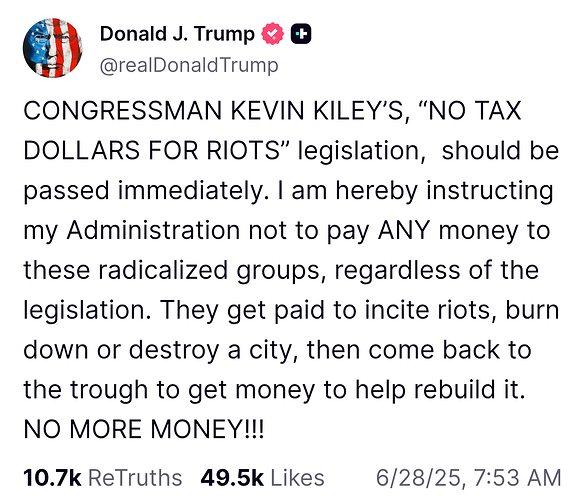The image size is (585, 500).
Task: View the 49.5k Likes count
Action: 232,478
